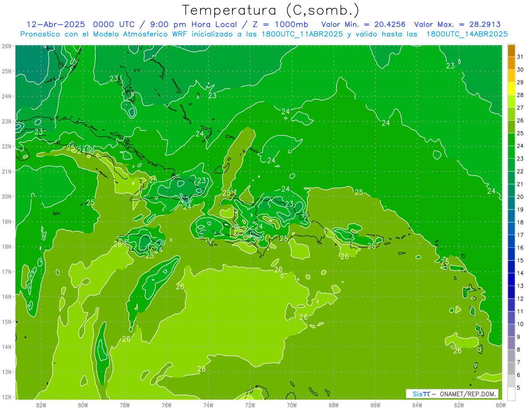This screenshot has width=532, height=411.
Task: Click the '72W' longitude axis label
Action: [250, 405]
